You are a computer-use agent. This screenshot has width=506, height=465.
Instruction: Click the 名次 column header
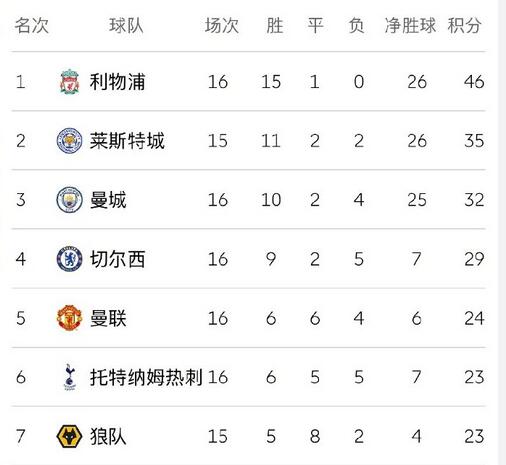(x=32, y=25)
